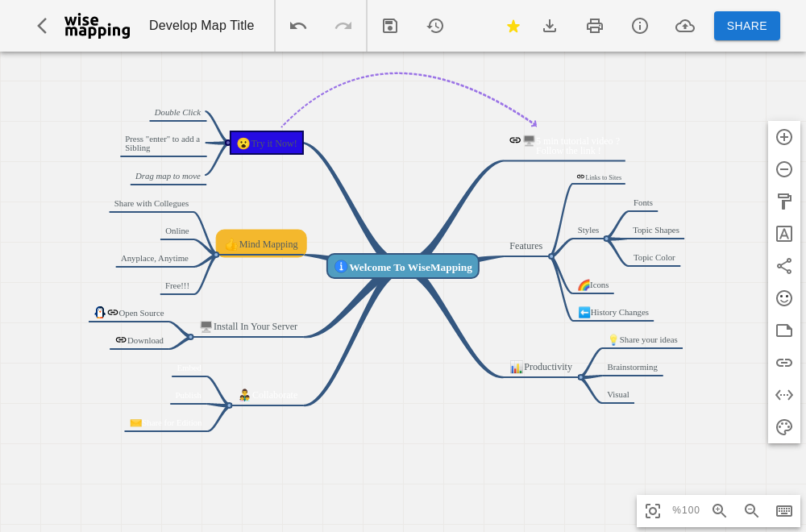Select the 'Try it Now!' topic
The height and width of the screenshot is (532, 806).
(x=267, y=143)
